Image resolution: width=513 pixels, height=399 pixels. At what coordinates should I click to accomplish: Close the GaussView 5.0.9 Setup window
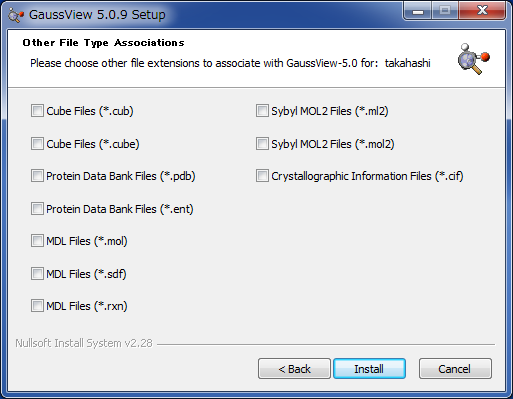482,11
